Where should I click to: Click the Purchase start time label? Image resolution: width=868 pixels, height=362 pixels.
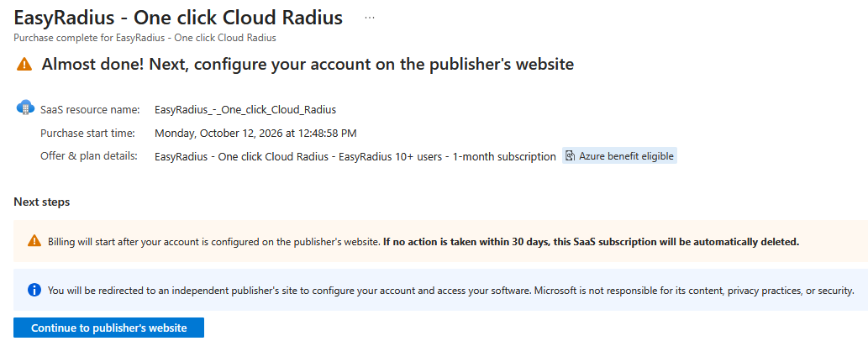(87, 133)
